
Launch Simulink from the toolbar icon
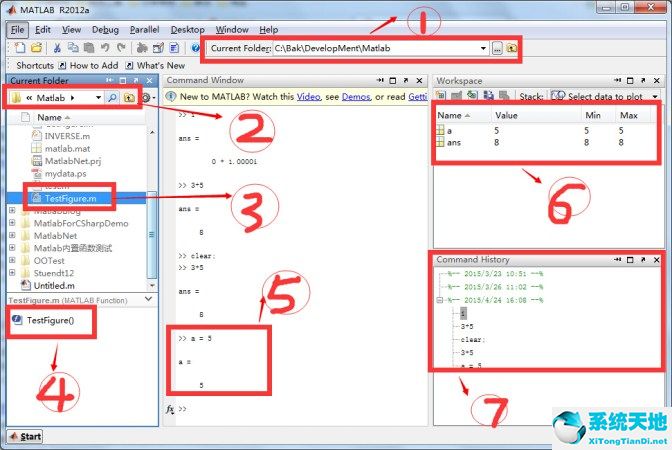142,48
